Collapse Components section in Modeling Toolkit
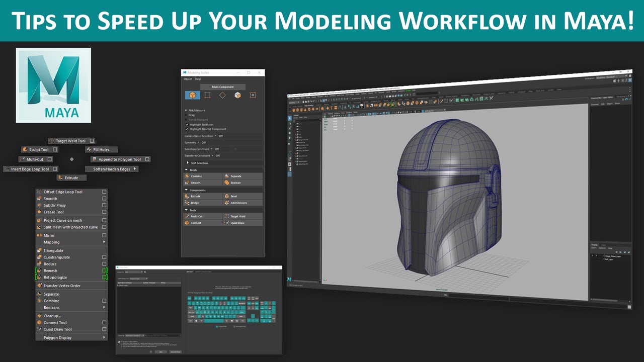Screen dimensions: 644x362 (x=186, y=190)
